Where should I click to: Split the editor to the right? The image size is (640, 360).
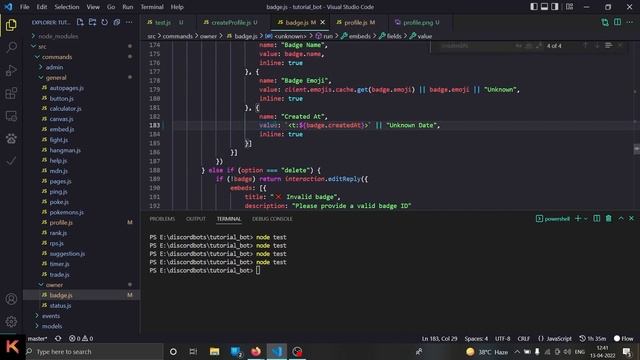(618, 22)
